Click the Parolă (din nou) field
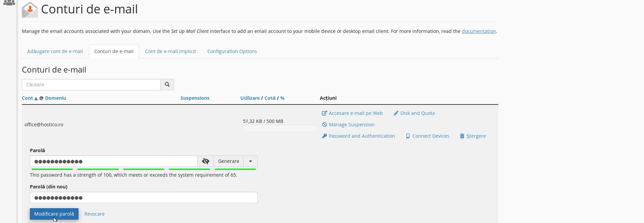Screen dimensions: 644x223 (x=144, y=197)
